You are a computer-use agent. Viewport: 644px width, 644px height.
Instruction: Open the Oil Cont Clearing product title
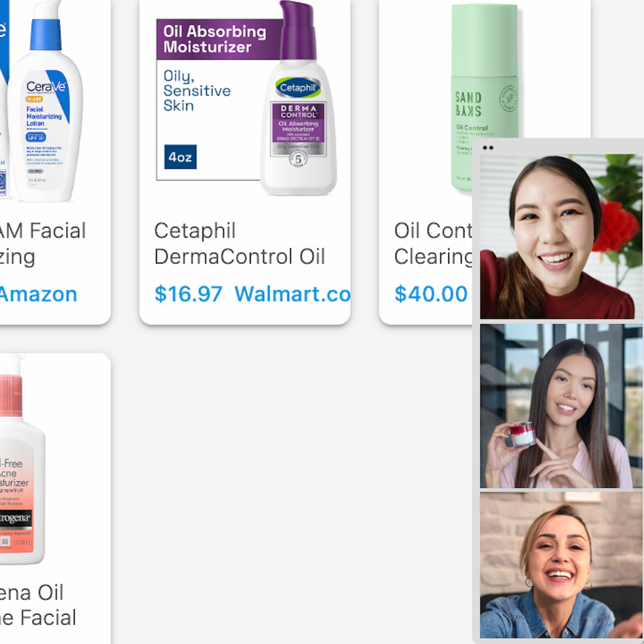point(433,244)
